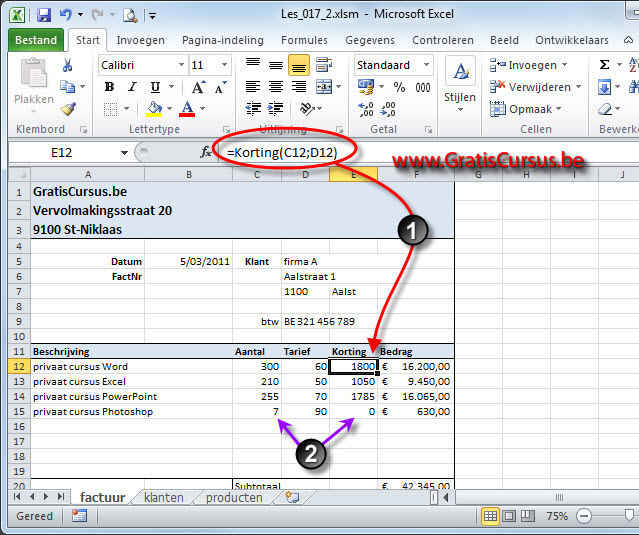Increase decimal places icon

tap(366, 109)
